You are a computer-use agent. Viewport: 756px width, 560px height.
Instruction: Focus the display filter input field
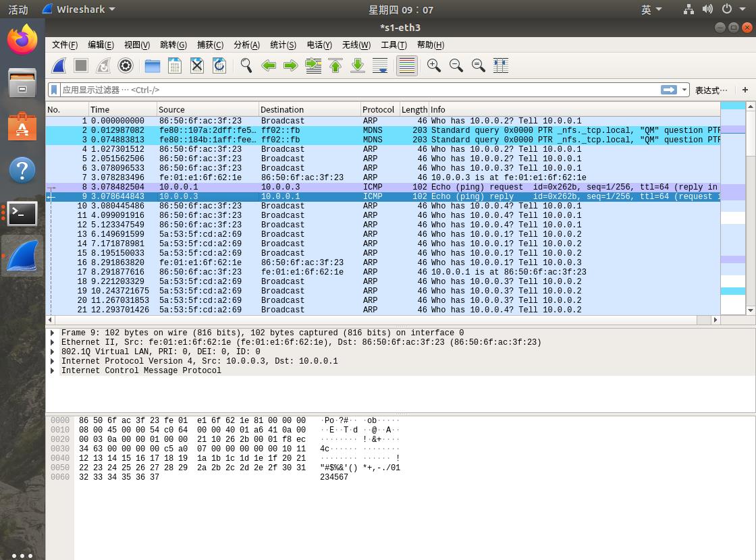point(359,90)
